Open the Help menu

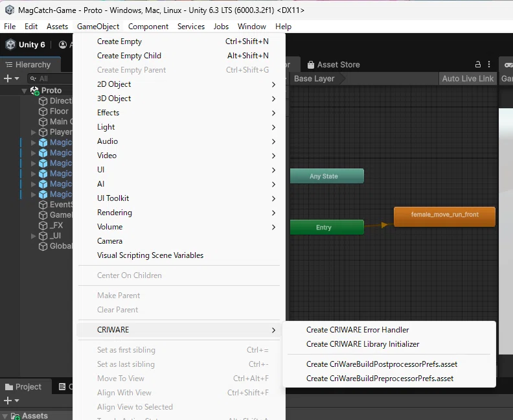tap(283, 27)
